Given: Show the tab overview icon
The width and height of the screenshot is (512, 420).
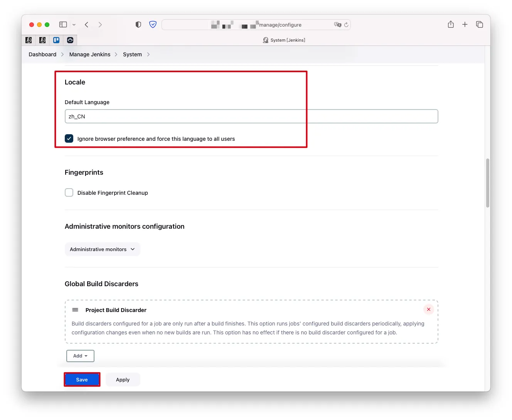Looking at the screenshot, I should click(x=480, y=25).
